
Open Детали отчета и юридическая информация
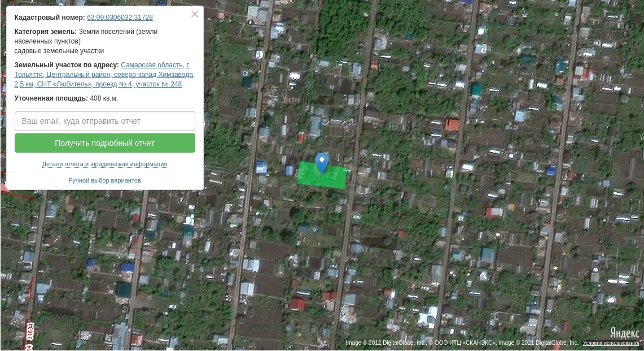tap(104, 164)
